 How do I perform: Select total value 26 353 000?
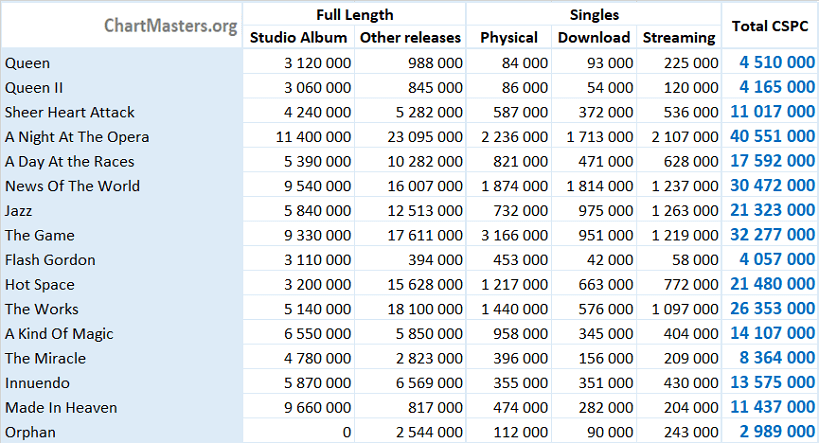(x=773, y=309)
